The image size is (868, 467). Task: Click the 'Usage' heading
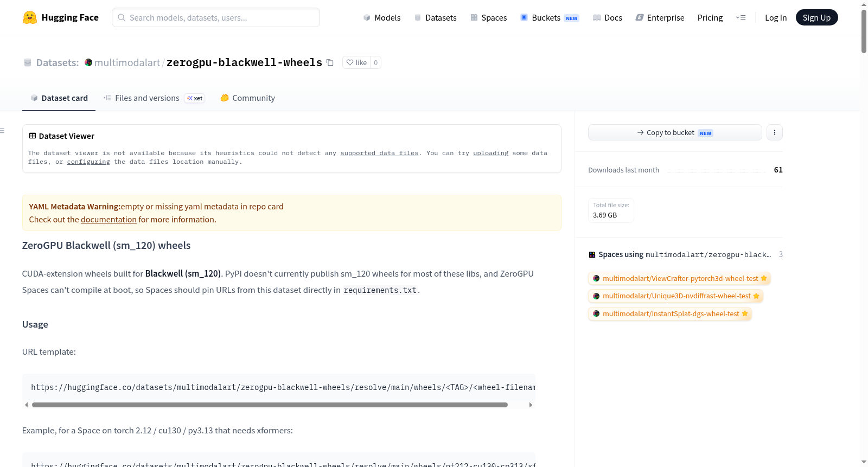35,324
